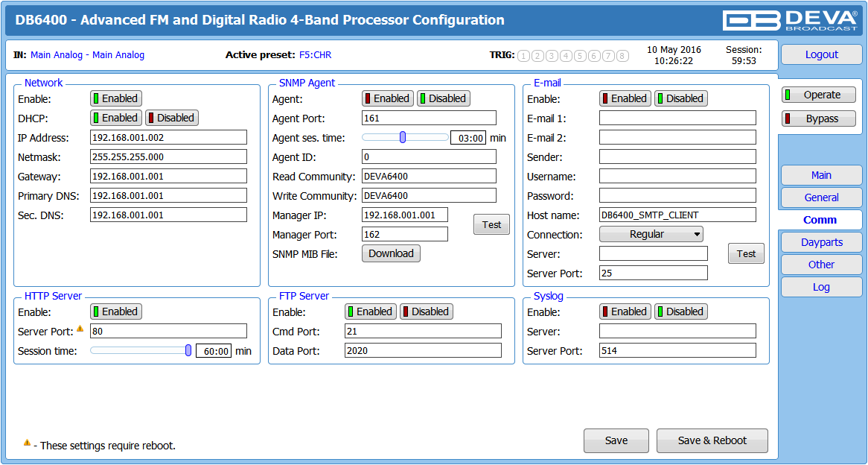Click the DEVA Broadcast logo

791,20
